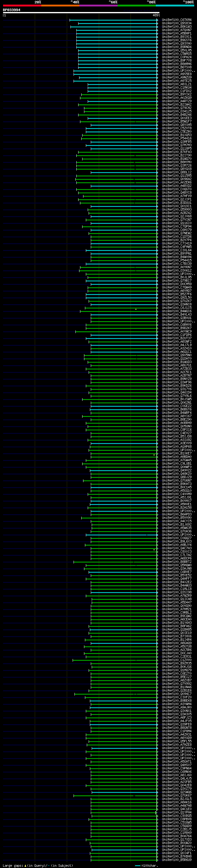Viewport: 197px width, 868px height.
Task: Select the UniRef100_A9S5E8 label
Action: coord(176,74)
